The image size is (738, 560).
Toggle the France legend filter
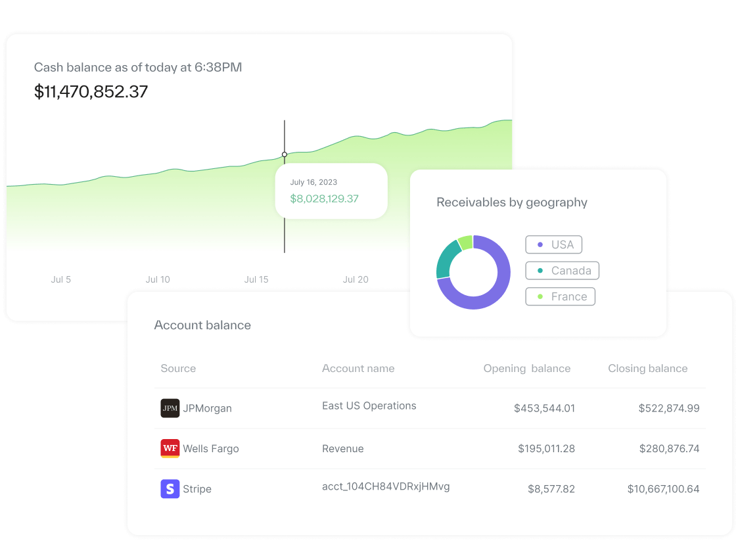(x=560, y=296)
